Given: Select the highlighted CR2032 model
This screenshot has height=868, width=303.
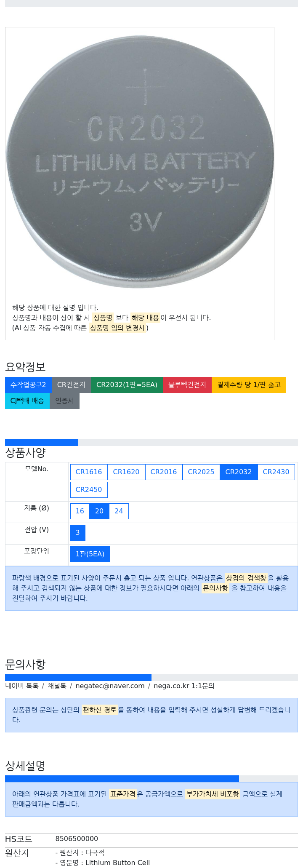Looking at the screenshot, I should tap(239, 472).
